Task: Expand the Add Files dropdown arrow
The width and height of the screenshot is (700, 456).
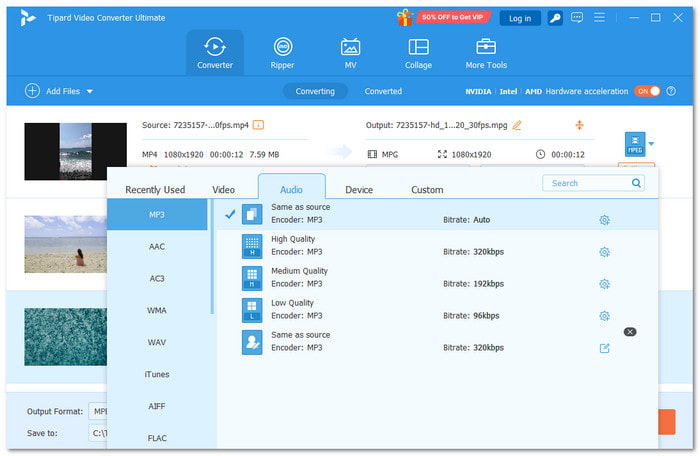Action: [x=89, y=91]
